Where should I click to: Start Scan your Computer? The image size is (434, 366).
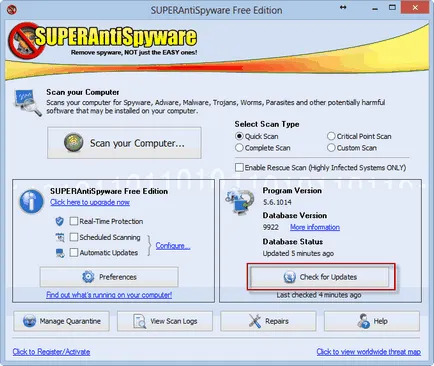[x=124, y=143]
